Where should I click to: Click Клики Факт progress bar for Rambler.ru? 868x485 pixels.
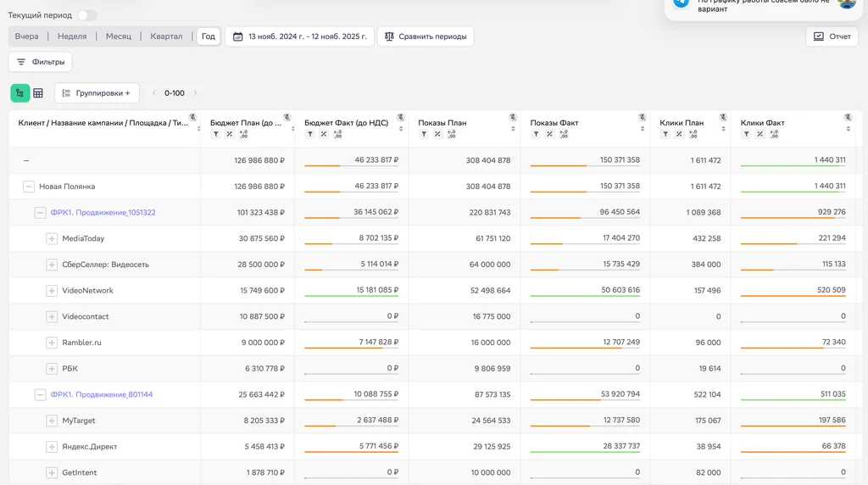tap(793, 348)
